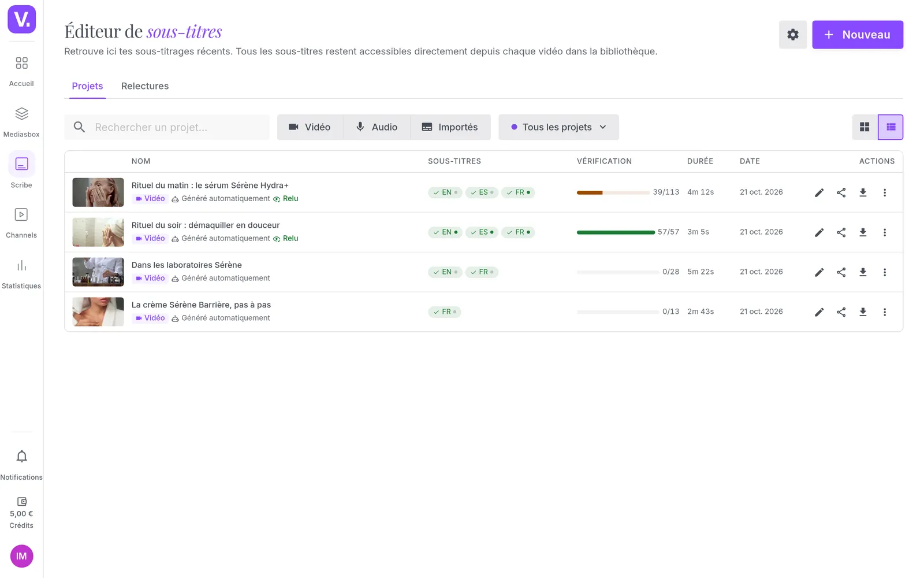Open the Crédits wallet showing 5,00 €
Screen dimensions: 924x578
point(21,513)
